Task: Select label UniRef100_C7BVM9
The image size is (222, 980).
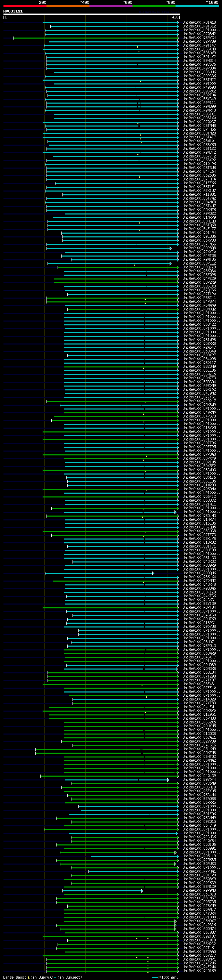Action: click(x=199, y=906)
